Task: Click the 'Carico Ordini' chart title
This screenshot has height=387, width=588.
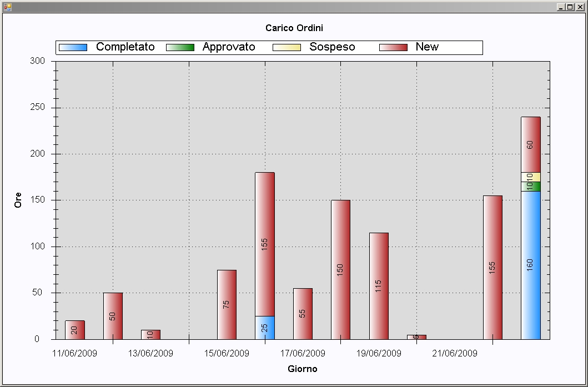Action: [x=294, y=28]
